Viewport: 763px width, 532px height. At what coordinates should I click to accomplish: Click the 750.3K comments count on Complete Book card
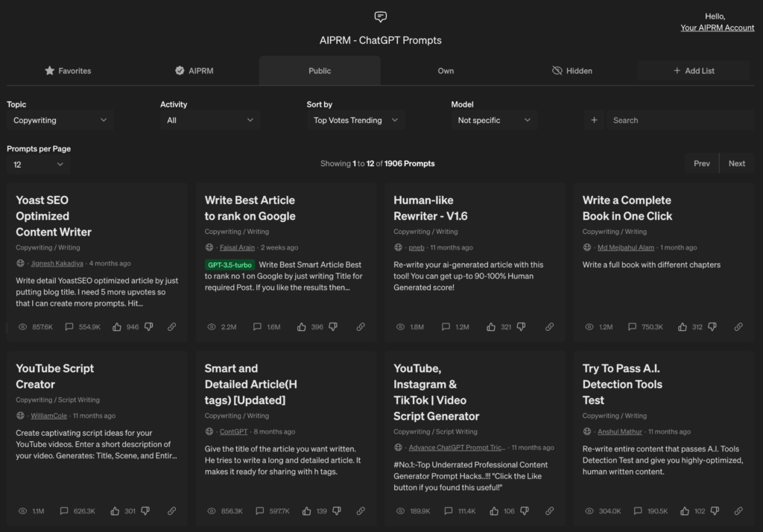click(x=652, y=326)
